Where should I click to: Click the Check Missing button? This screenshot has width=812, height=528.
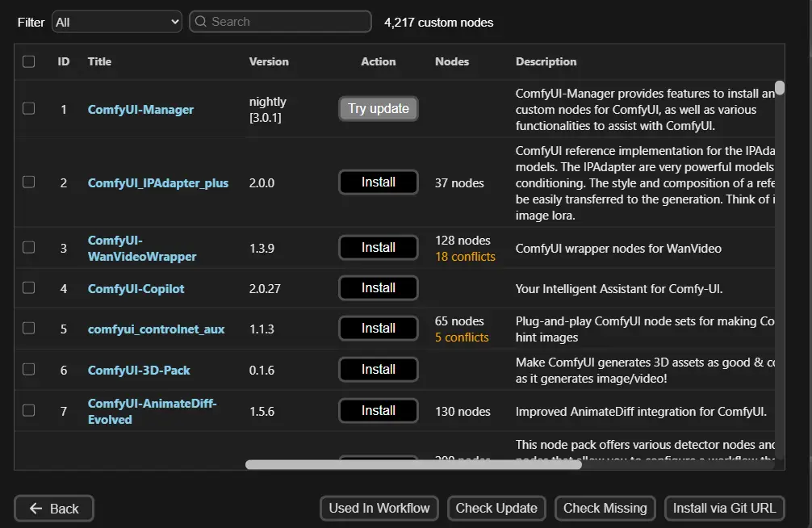coord(605,509)
